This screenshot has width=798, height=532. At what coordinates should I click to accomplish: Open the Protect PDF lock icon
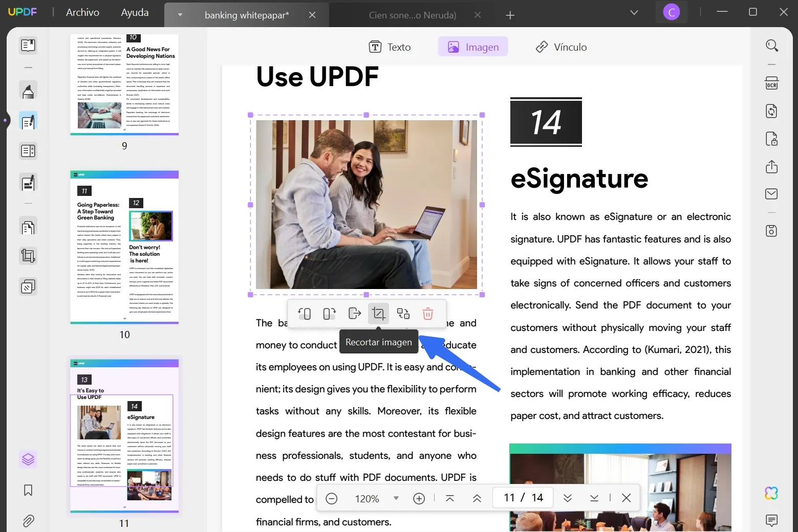pyautogui.click(x=771, y=139)
